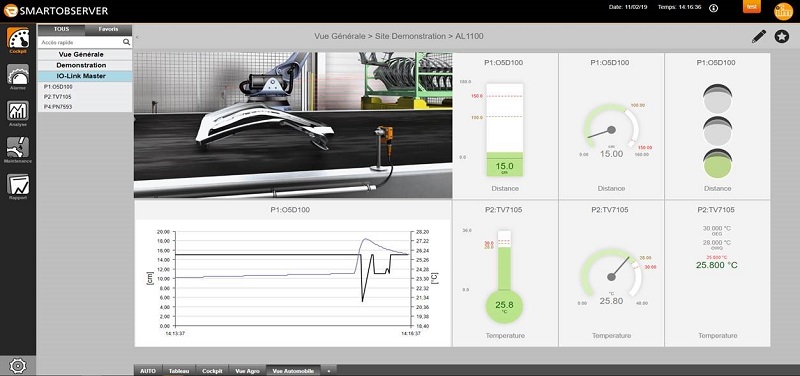Click the breadcrumb Vue Générale > Site Demonstration > AL1100
The image size is (800, 376).
click(399, 36)
